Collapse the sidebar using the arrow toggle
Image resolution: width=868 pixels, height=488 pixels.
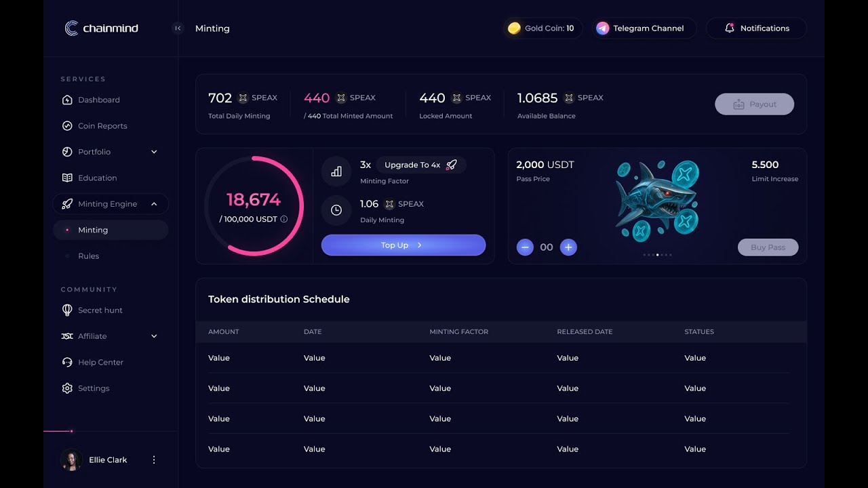tap(178, 28)
